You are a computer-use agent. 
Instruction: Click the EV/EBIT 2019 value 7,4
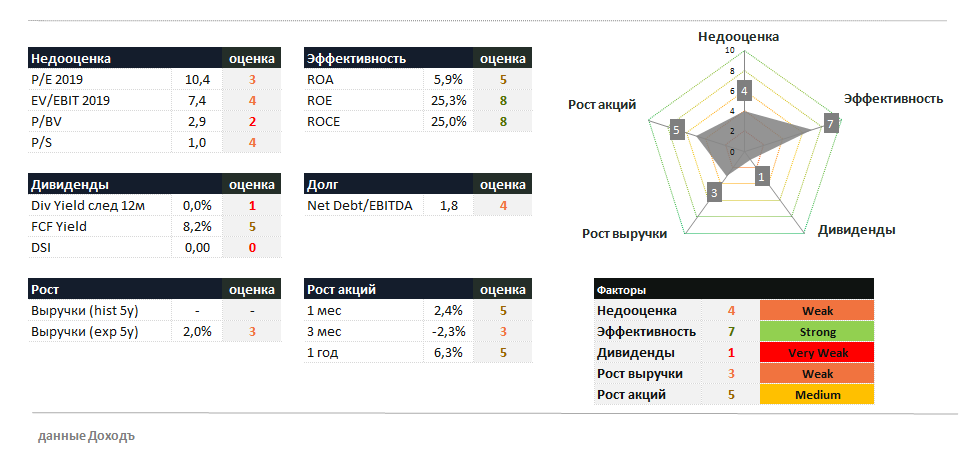click(x=196, y=100)
